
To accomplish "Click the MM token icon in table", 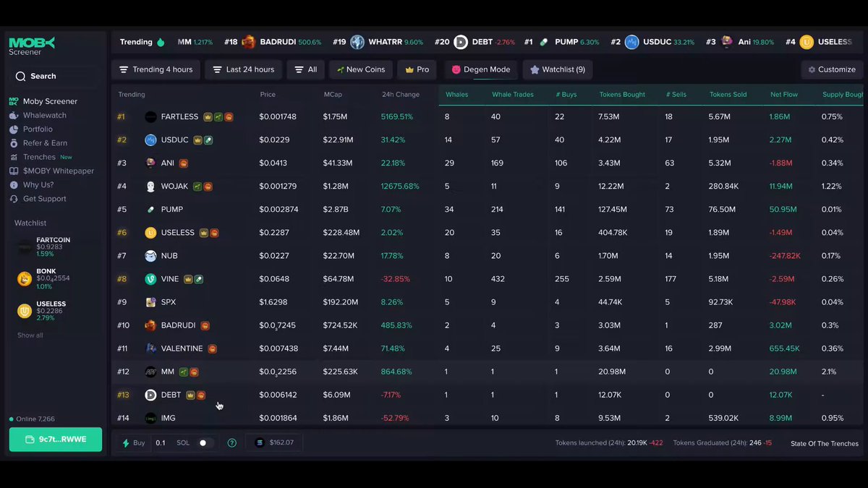I will [150, 372].
